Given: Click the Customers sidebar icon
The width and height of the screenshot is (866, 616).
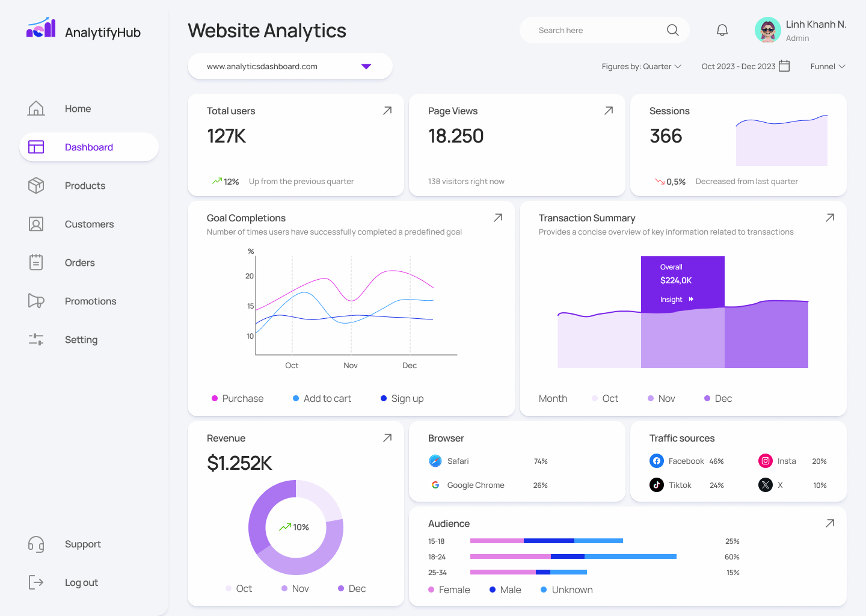Looking at the screenshot, I should tap(36, 224).
